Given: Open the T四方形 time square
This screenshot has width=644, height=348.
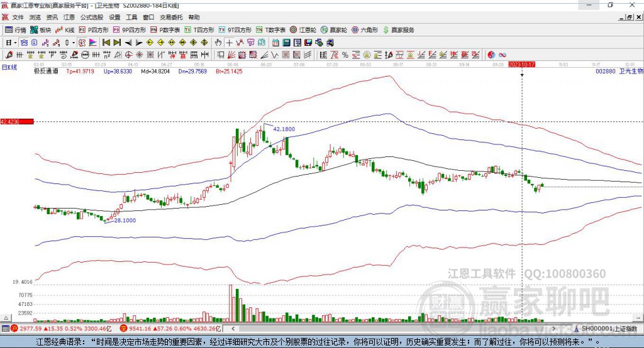Looking at the screenshot, I should pos(199,30).
